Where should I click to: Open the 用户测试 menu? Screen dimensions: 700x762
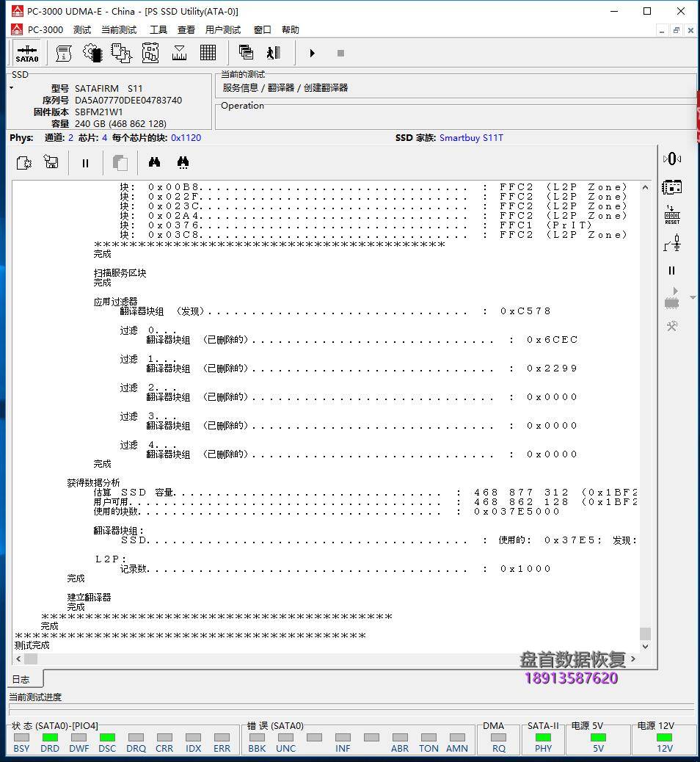click(223, 30)
